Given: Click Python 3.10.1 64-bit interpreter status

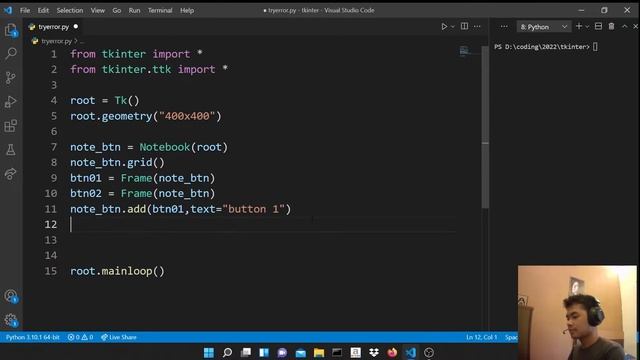Looking at the screenshot, I should pyautogui.click(x=33, y=337).
